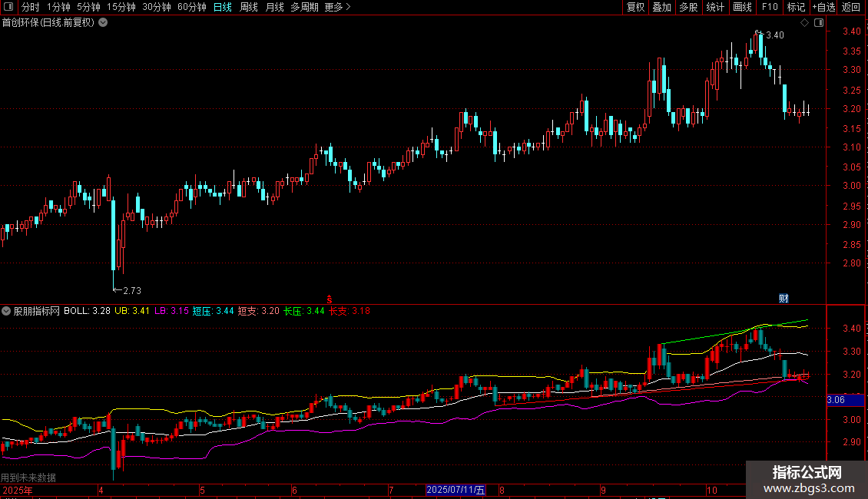Switch to 周线 weekly chart

coord(249,7)
